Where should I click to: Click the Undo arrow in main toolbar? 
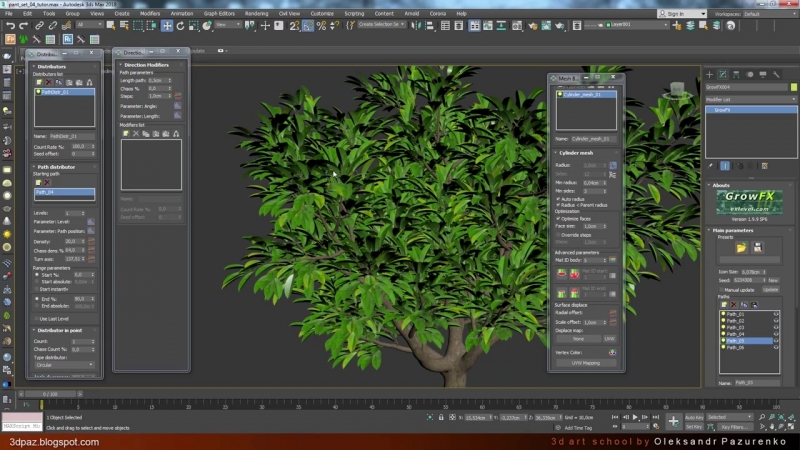tap(10, 25)
